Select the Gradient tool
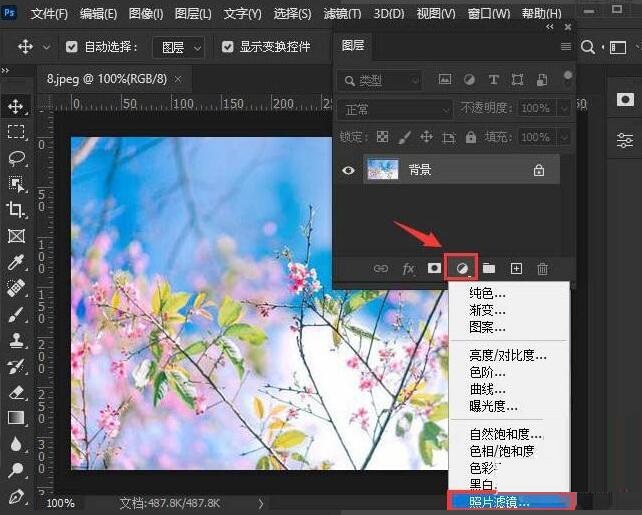Viewport: 642px width, 515px height. click(16, 418)
